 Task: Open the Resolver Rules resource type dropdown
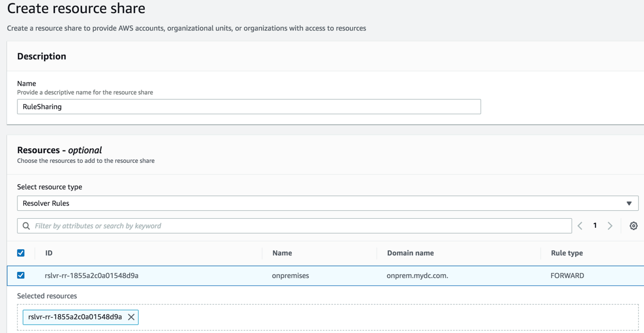tap(327, 204)
